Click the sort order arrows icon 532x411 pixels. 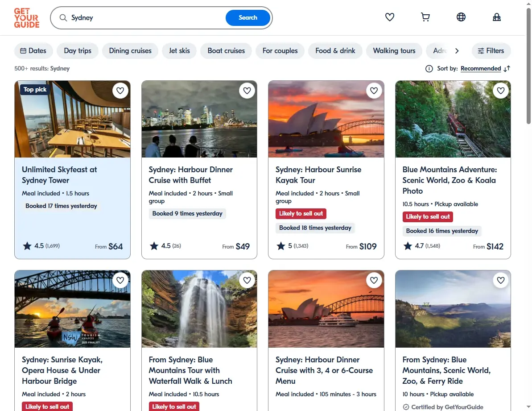507,69
